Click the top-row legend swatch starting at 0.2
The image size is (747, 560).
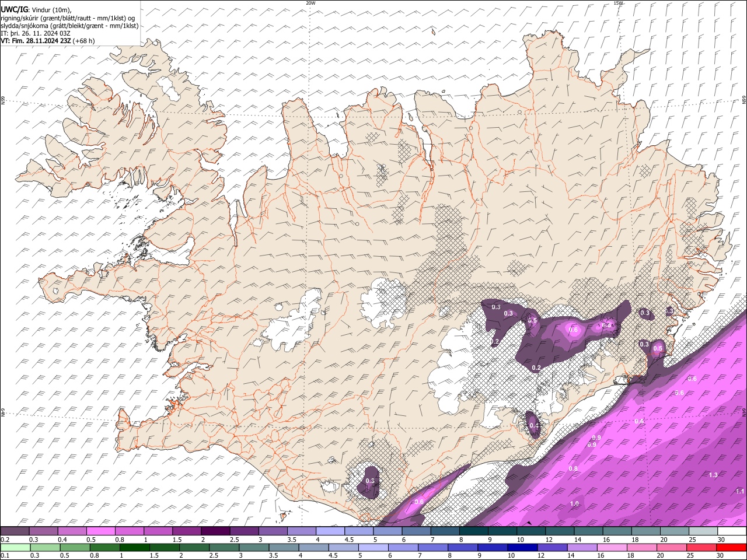[x=15, y=531]
